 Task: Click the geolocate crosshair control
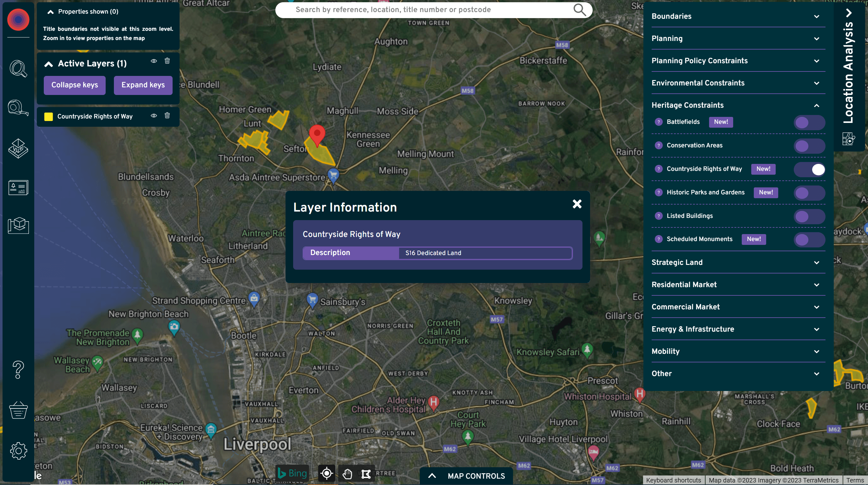click(x=326, y=474)
